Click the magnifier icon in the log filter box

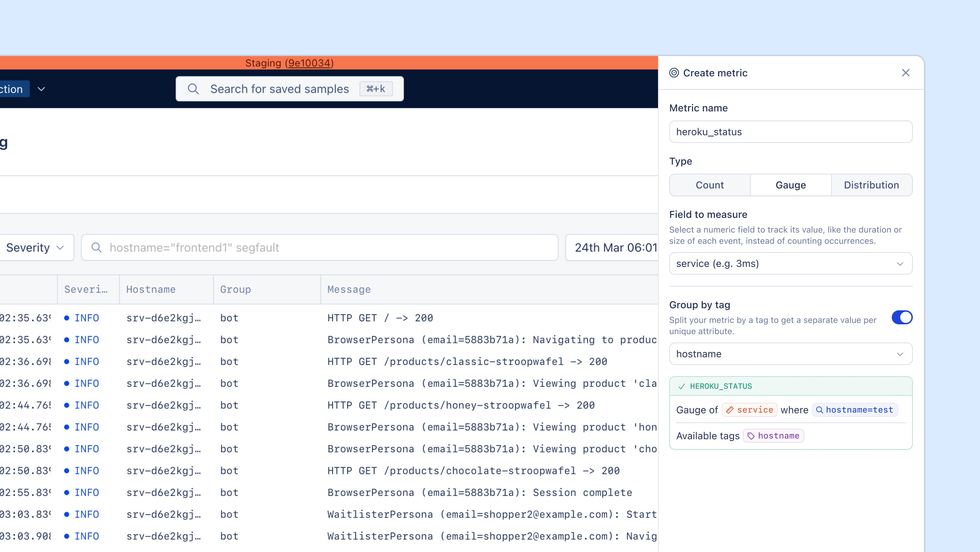[x=97, y=247]
